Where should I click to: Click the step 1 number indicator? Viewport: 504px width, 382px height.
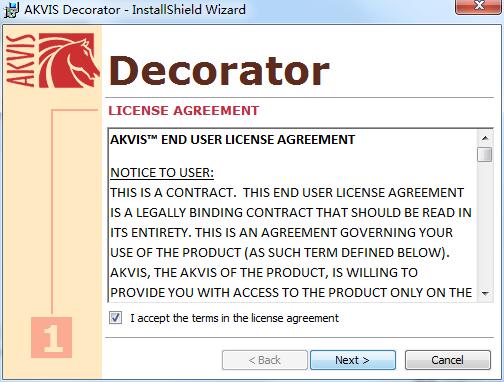coord(52,337)
